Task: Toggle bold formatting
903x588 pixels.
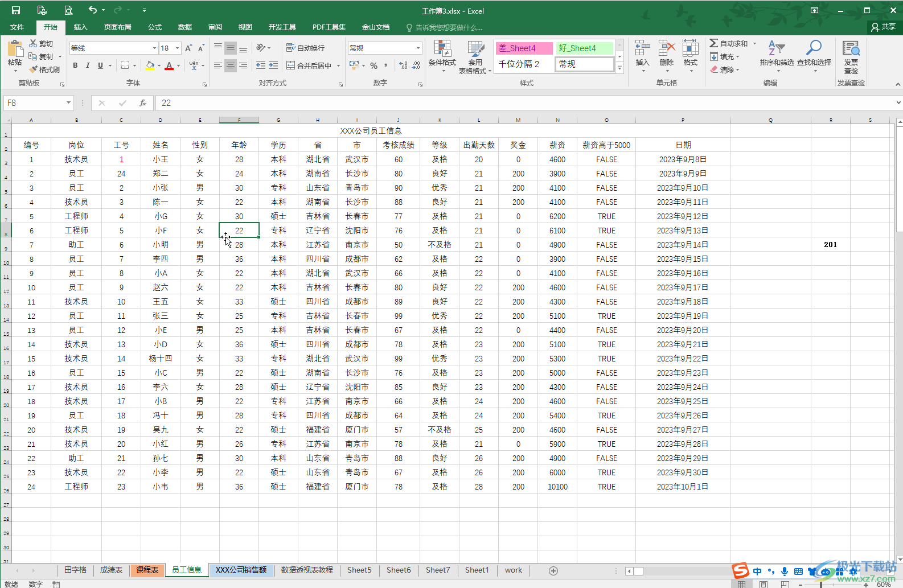Action: tap(75, 65)
